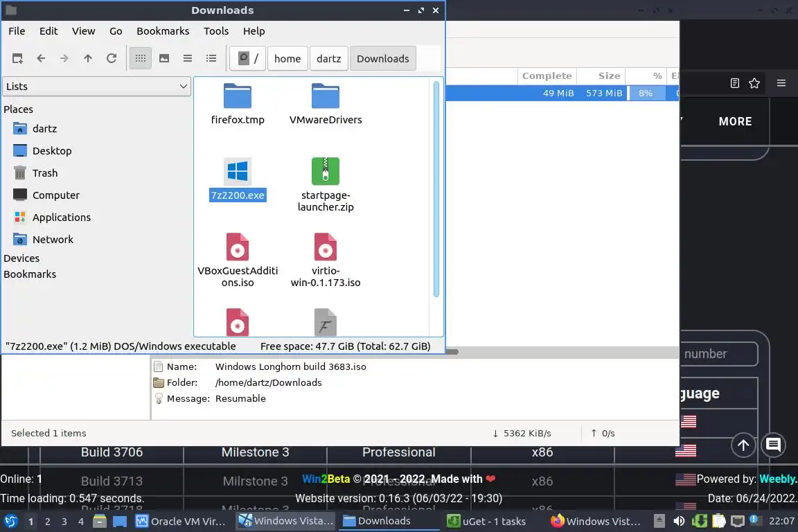
Task: Open the Lists side pane dropdown
Action: point(97,87)
